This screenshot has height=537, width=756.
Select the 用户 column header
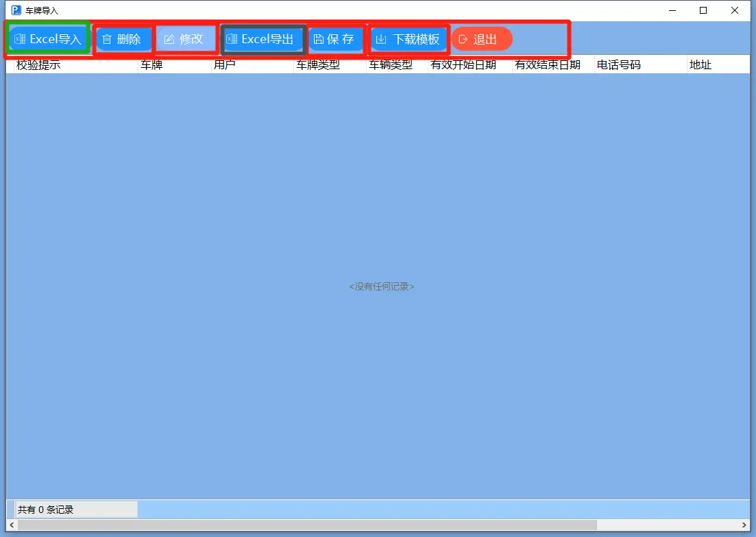coord(225,65)
